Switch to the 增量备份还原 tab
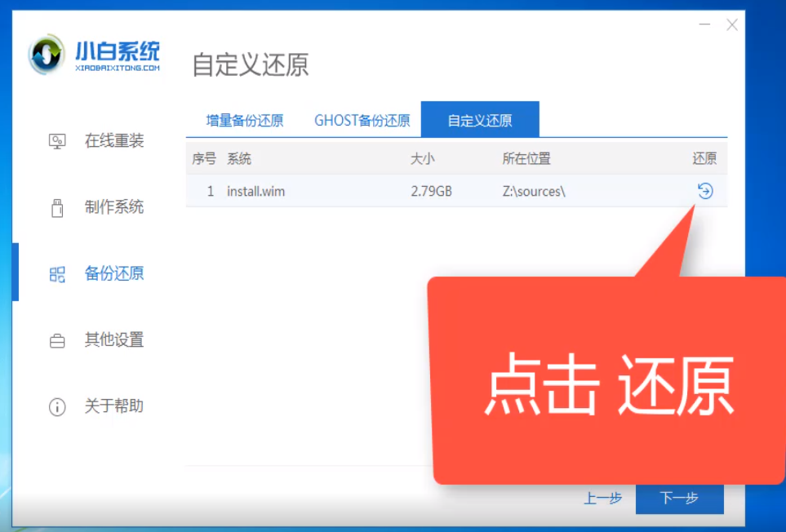This screenshot has width=786, height=532. coord(246,119)
